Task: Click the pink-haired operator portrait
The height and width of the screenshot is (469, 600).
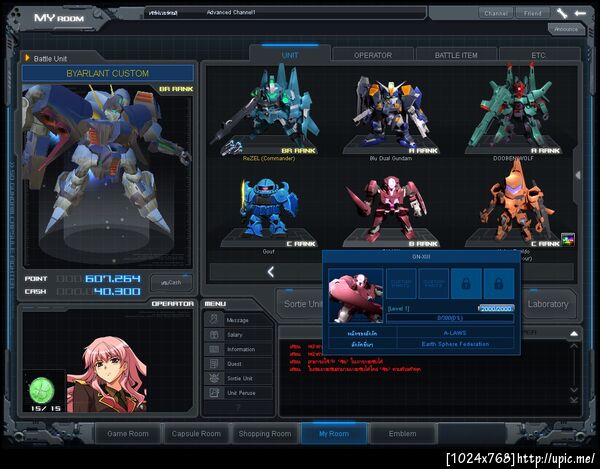Action: pos(106,374)
